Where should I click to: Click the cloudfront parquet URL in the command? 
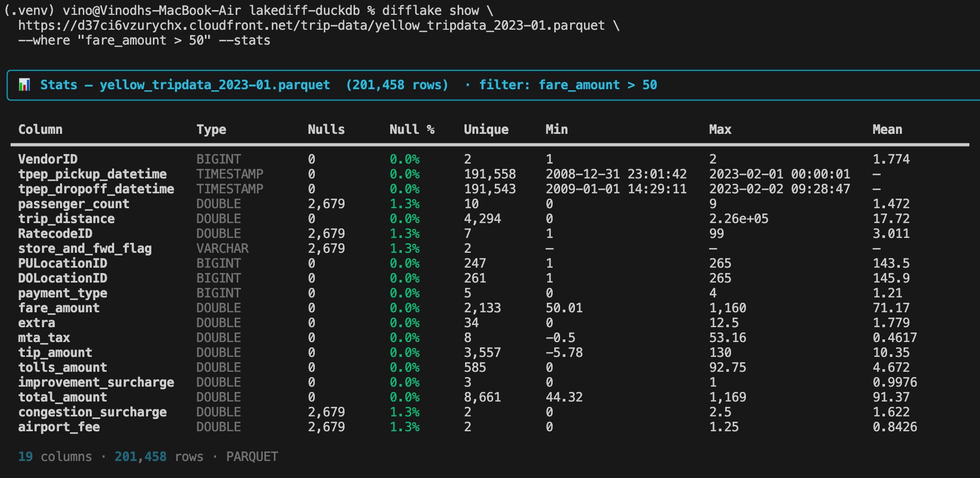point(311,25)
